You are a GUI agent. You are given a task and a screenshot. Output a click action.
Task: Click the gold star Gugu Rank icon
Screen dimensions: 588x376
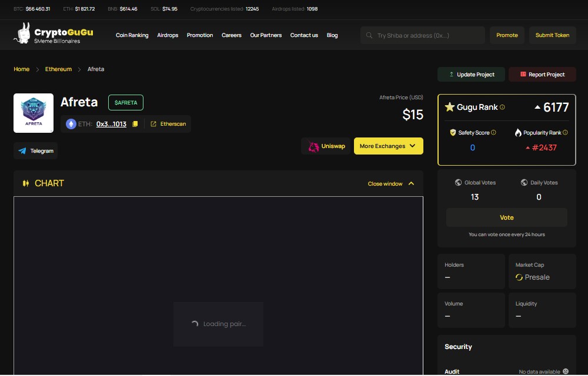pos(450,107)
